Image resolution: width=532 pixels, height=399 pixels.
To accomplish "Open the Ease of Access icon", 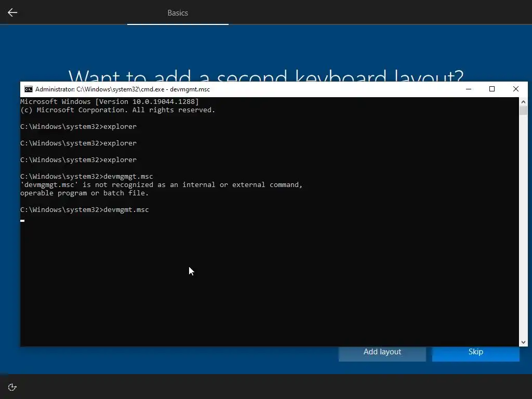I will (12, 387).
